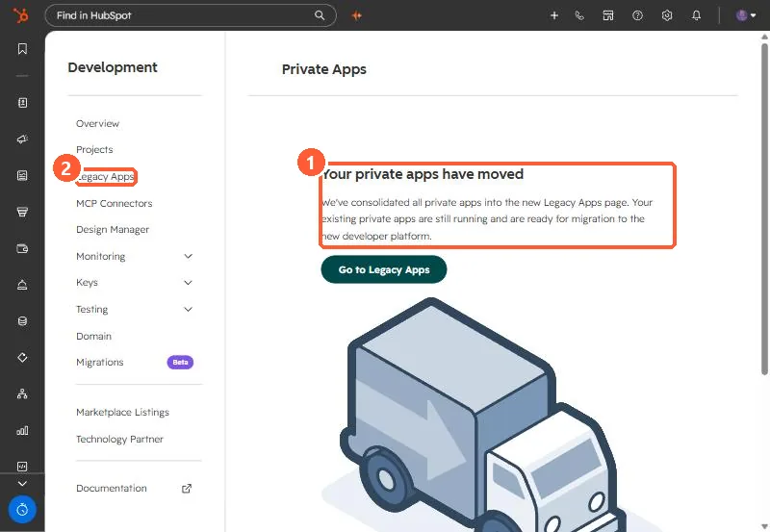This screenshot has width=770, height=532.
Task: Select Legacy Apps in the sidebar
Action: click(105, 177)
